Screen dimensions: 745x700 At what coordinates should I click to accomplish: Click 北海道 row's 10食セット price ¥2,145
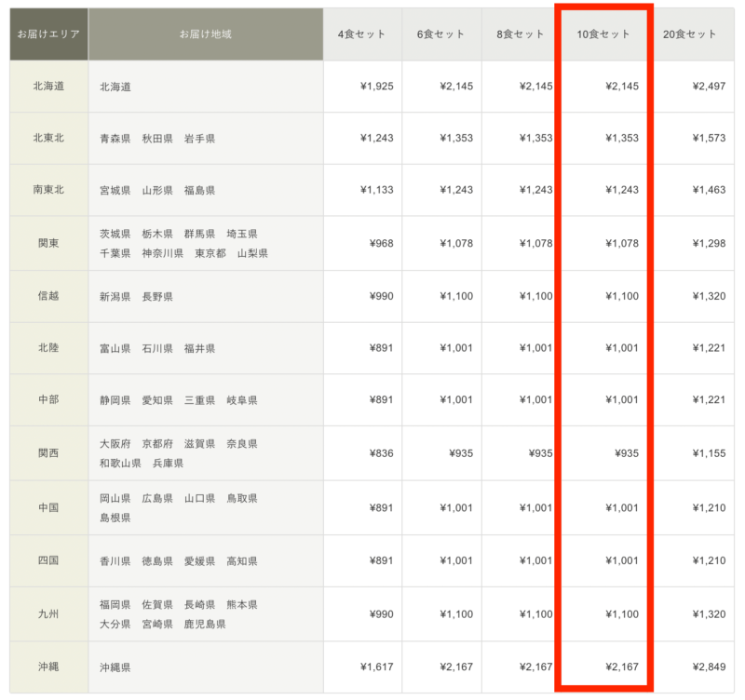tap(622, 86)
